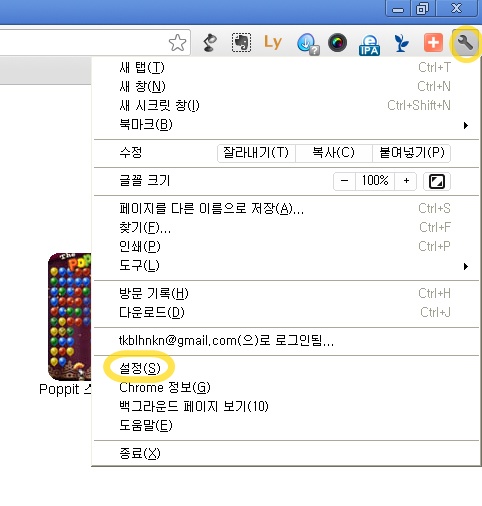This screenshot has width=482, height=506.
Task: Click the IPA extension icon
Action: click(x=369, y=45)
